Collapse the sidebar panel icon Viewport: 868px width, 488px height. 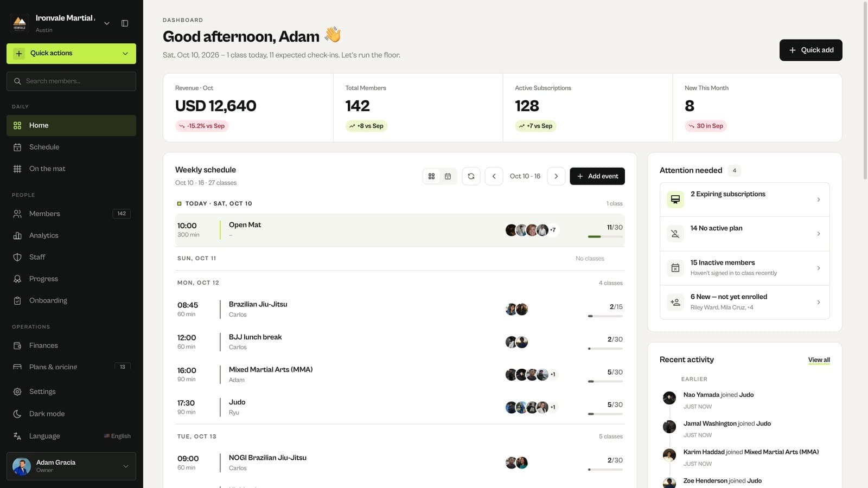(125, 23)
